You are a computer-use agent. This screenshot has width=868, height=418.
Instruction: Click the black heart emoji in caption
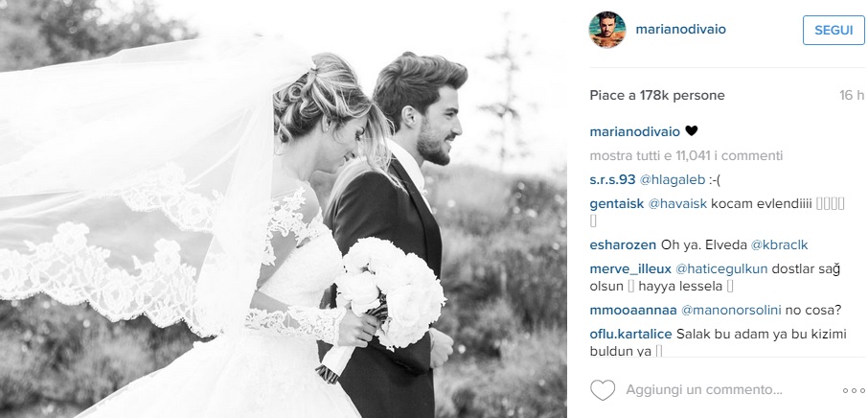(692, 131)
